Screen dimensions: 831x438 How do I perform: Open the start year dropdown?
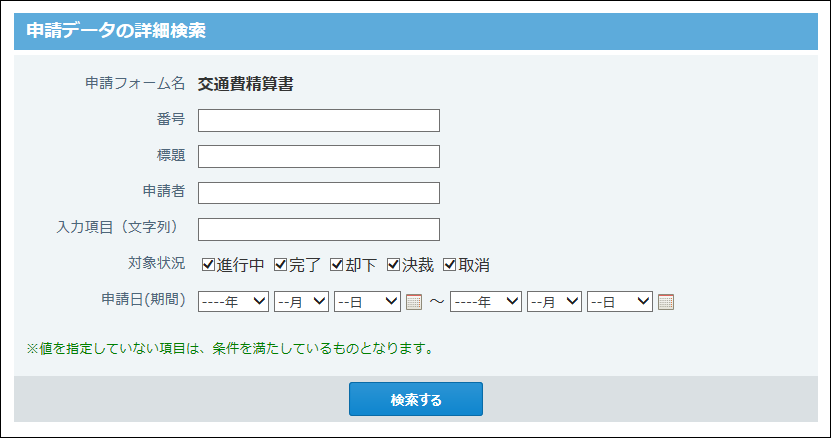(x=233, y=301)
